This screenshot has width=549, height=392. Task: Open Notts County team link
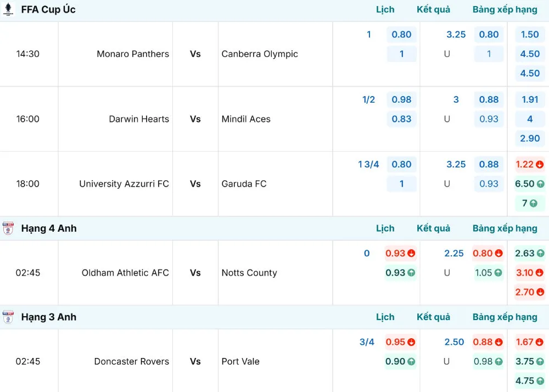coord(249,273)
